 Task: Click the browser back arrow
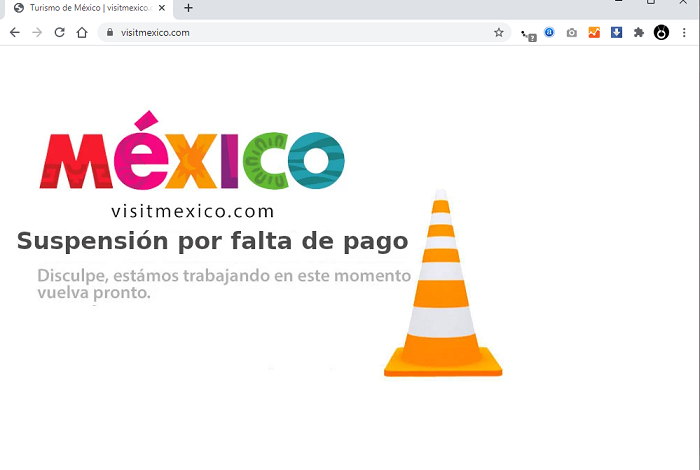(14, 32)
